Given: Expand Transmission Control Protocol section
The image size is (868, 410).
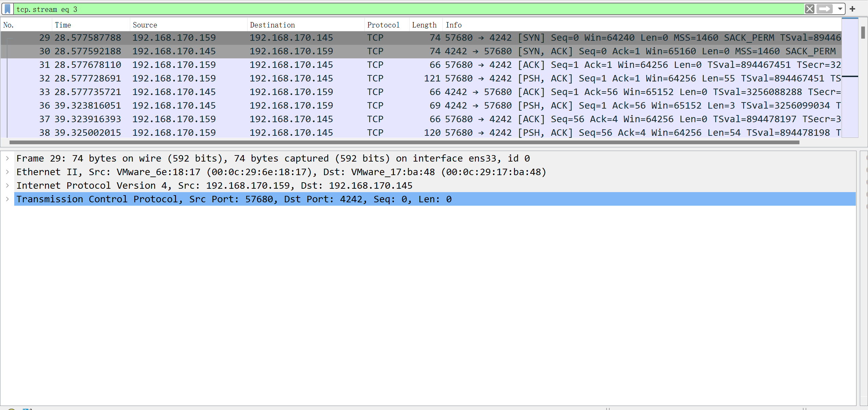Looking at the screenshot, I should click(x=7, y=199).
